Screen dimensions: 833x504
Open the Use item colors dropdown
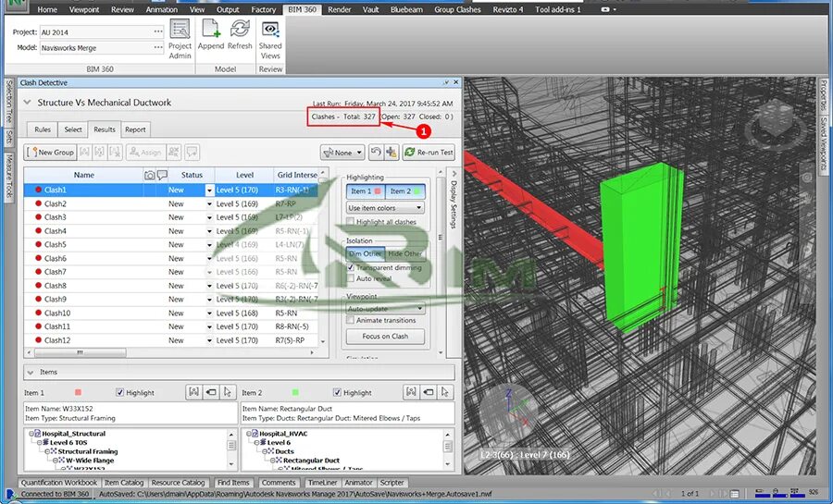[385, 208]
